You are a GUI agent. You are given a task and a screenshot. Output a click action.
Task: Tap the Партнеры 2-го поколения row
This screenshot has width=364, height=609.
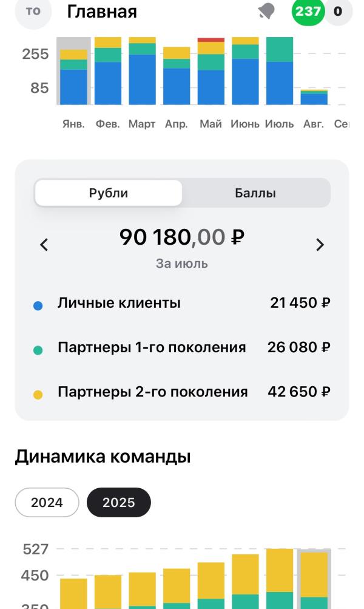point(182,392)
